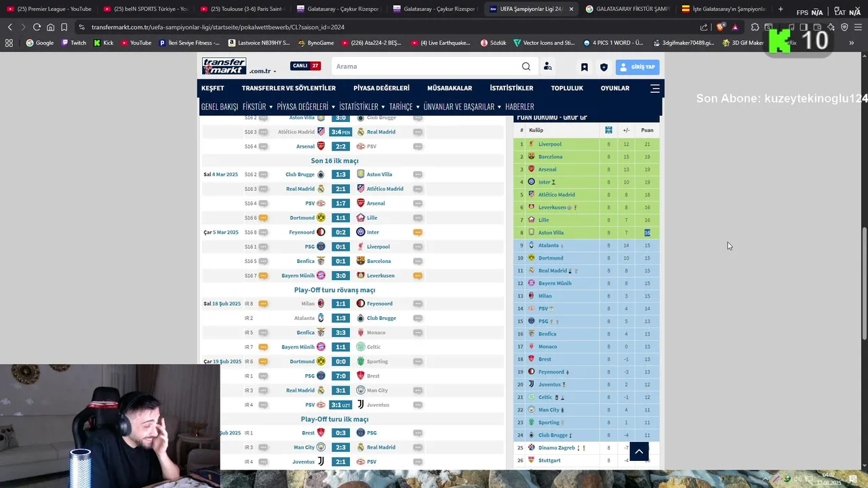Open the .com.tr domain dropdown
This screenshot has height=488, width=868.
click(262, 71)
